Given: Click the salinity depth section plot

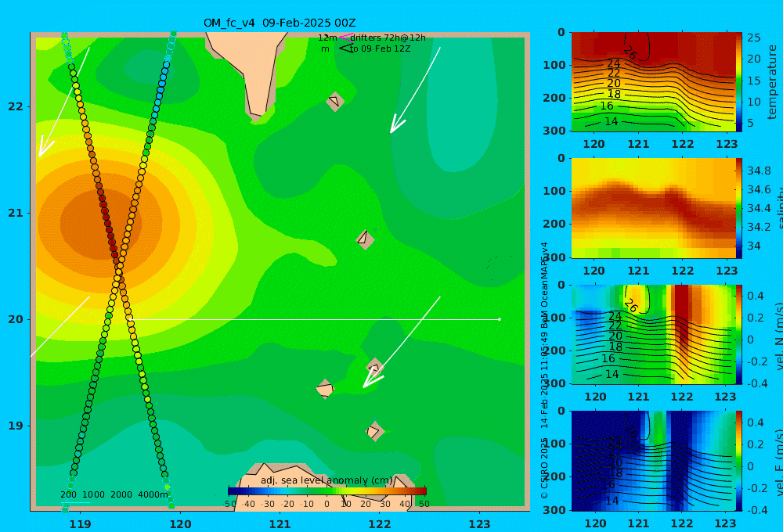Looking at the screenshot, I should (653, 208).
